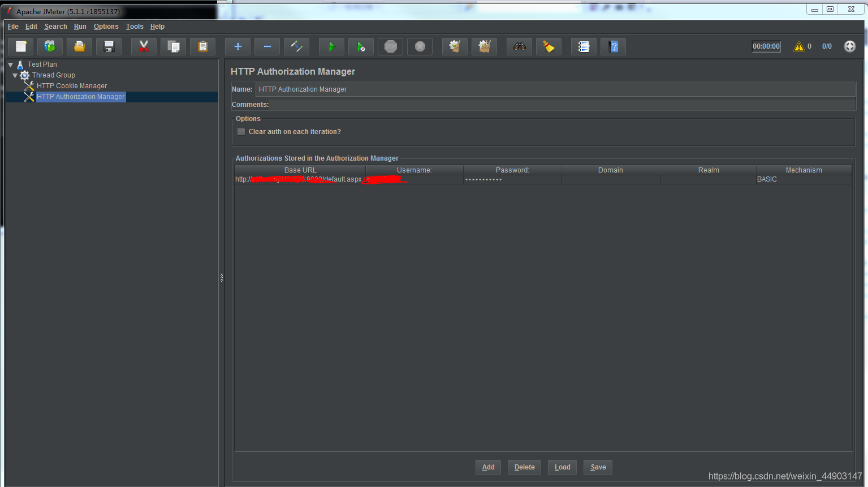Select HTTP Authorization Manager in tree
Viewport: 868px width, 487px height.
[81, 97]
